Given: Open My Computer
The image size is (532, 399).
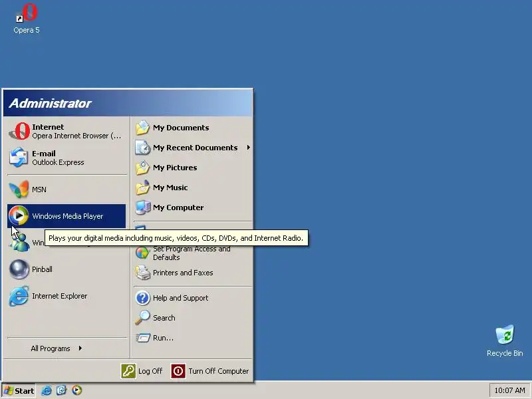Looking at the screenshot, I should pyautogui.click(x=193, y=207).
